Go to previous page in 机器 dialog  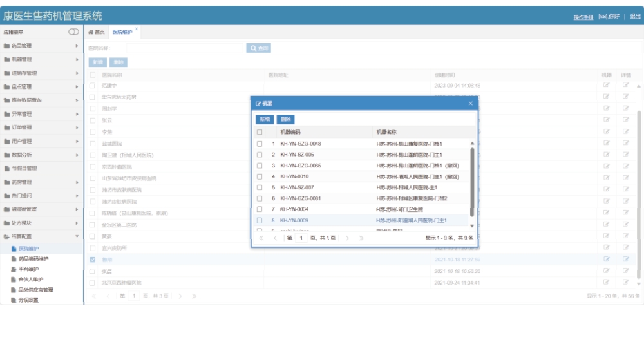tap(275, 238)
